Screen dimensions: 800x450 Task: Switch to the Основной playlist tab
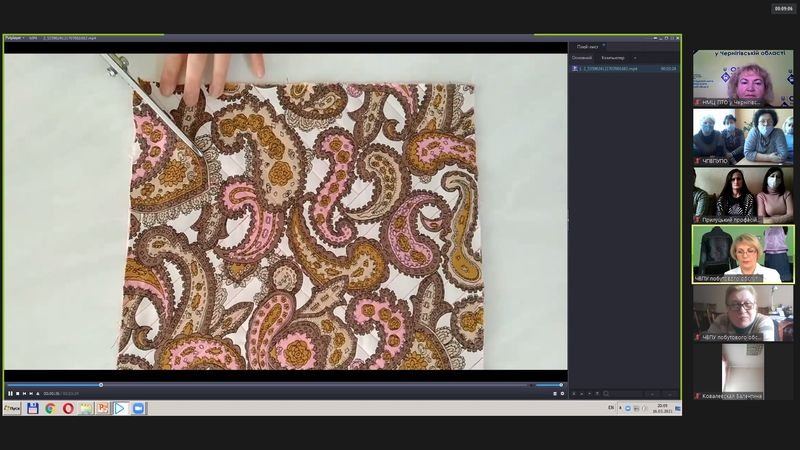click(x=581, y=58)
